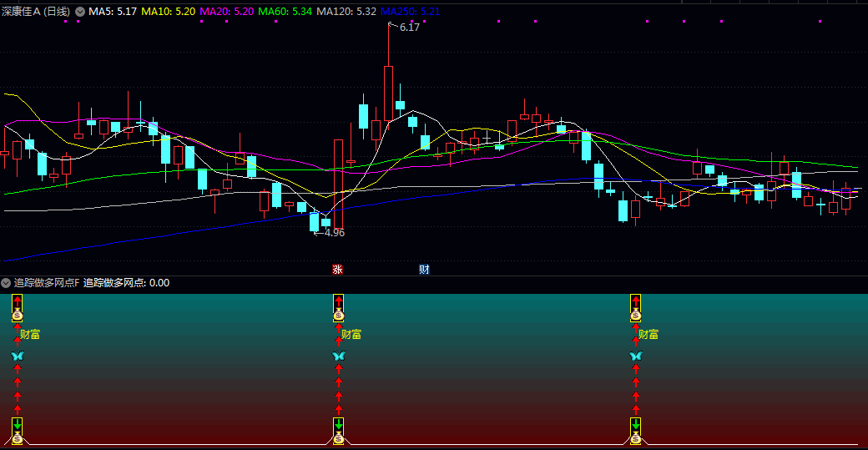The image size is (868, 450).
Task: Open the dropdown beside 追踪做多网点F
Action: 6,283
